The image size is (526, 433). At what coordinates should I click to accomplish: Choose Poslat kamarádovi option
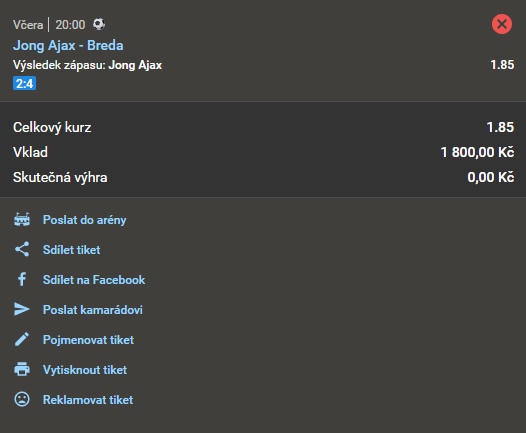[x=93, y=310]
